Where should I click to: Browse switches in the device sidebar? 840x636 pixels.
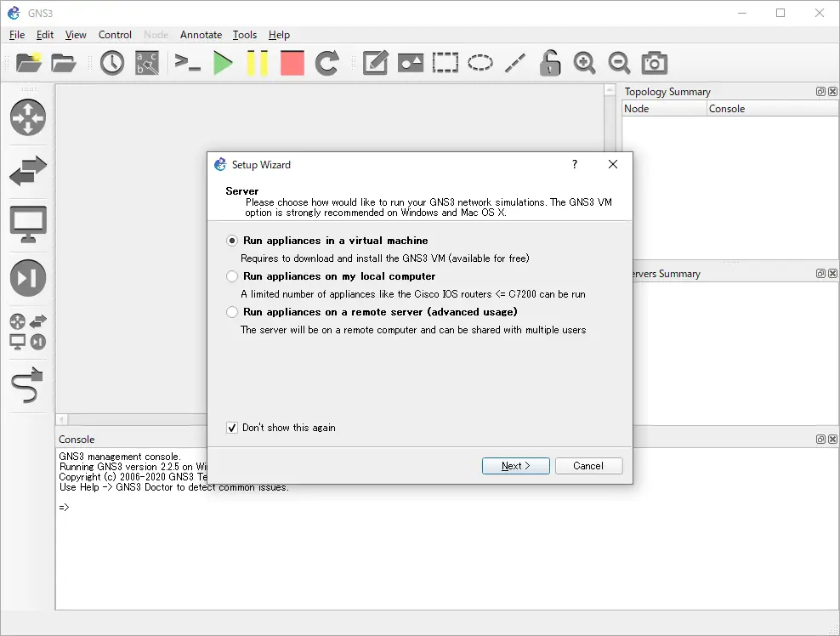[28, 171]
